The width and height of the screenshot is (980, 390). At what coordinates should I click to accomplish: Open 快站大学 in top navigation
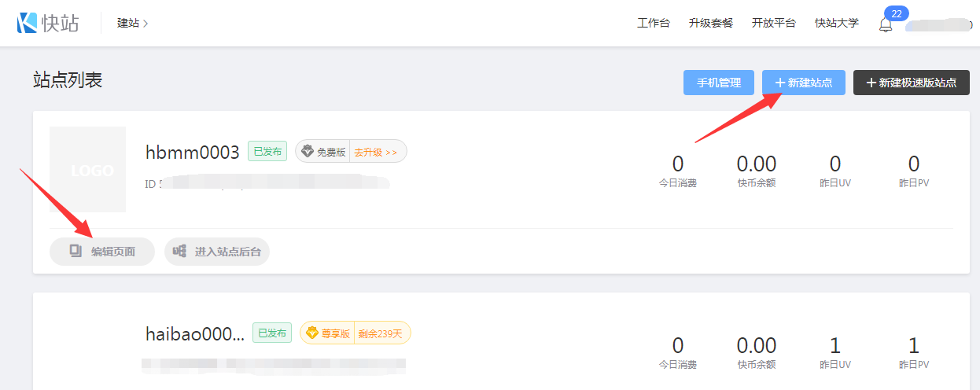pos(837,23)
